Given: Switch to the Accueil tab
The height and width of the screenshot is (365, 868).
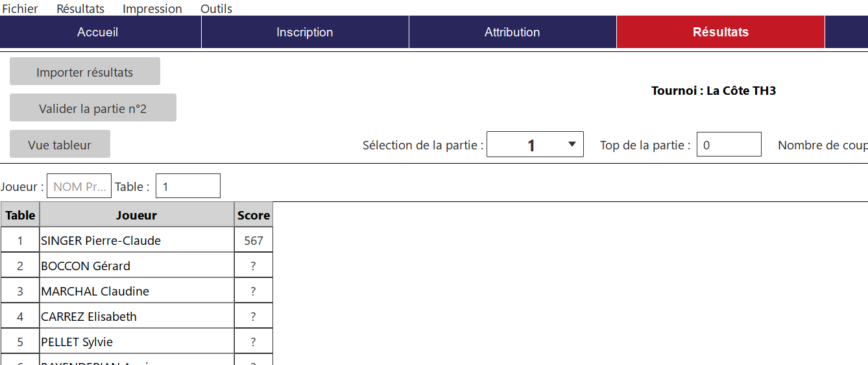Looking at the screenshot, I should pyautogui.click(x=97, y=32).
